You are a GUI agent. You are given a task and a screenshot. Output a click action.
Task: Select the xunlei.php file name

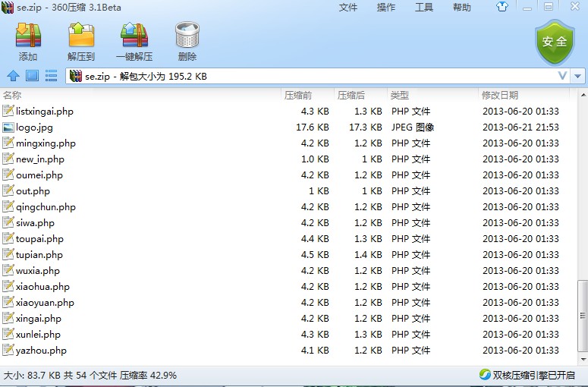point(38,335)
